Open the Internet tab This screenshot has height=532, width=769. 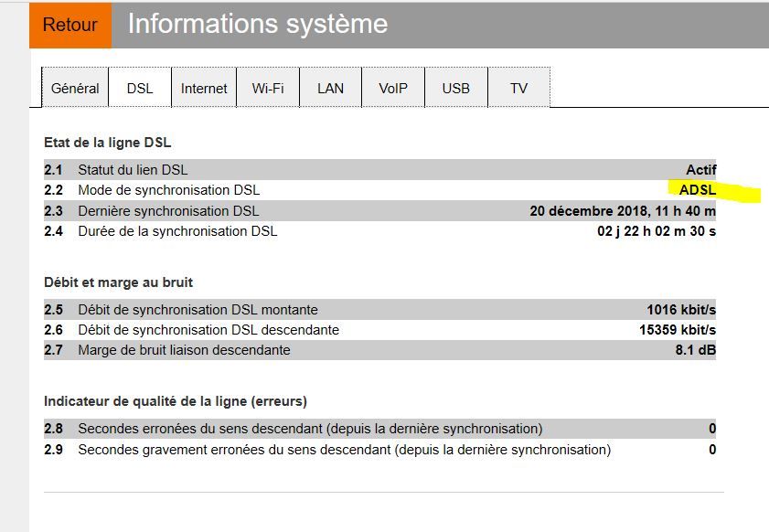(x=204, y=89)
